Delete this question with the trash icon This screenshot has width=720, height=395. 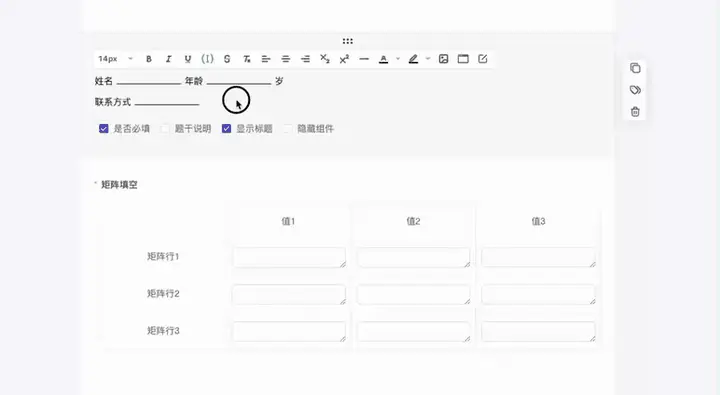636,111
